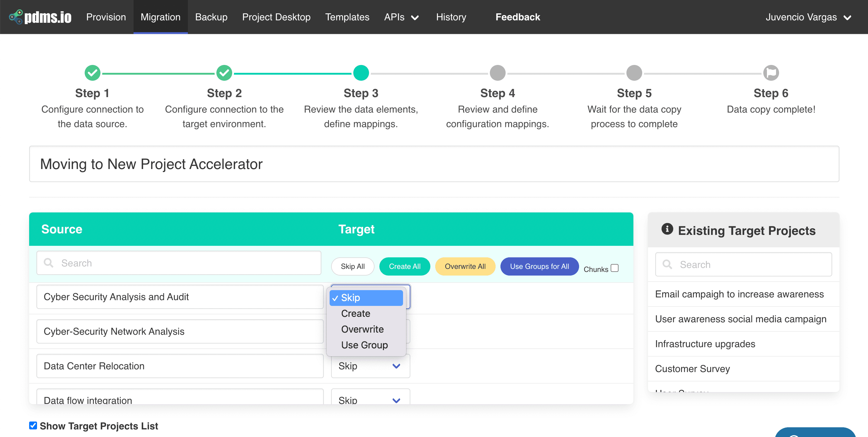Choose Use Group in the open dropdown

tap(366, 345)
